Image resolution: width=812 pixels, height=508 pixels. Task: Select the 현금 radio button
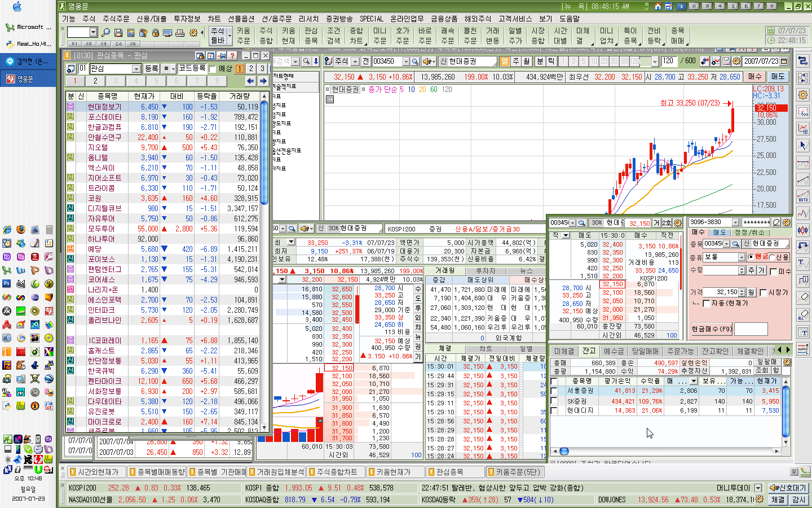pos(751,257)
